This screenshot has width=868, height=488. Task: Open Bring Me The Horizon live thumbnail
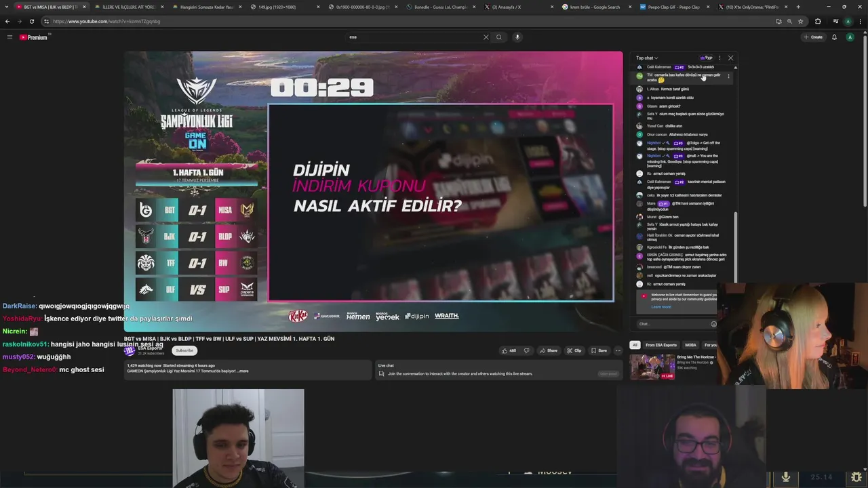[x=652, y=367]
